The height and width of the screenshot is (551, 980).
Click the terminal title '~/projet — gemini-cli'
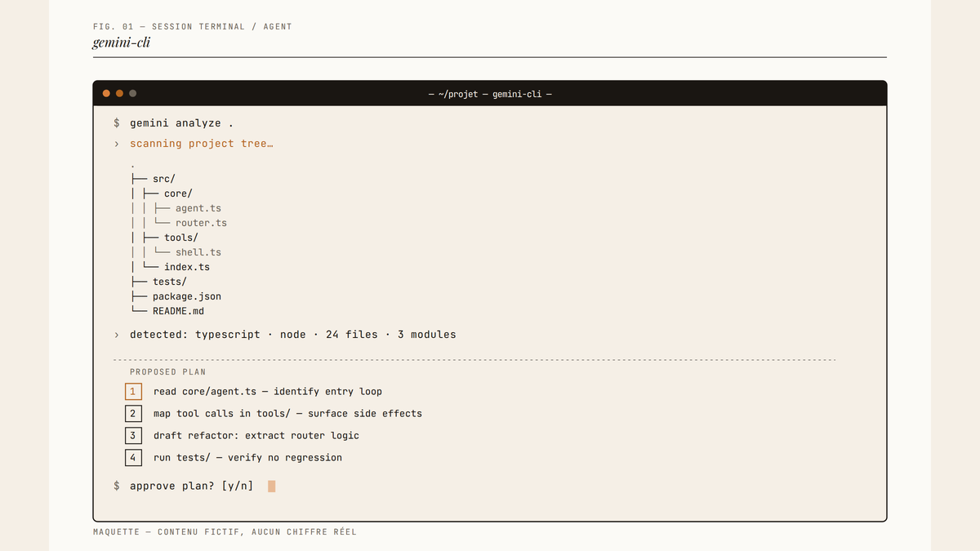(x=490, y=94)
